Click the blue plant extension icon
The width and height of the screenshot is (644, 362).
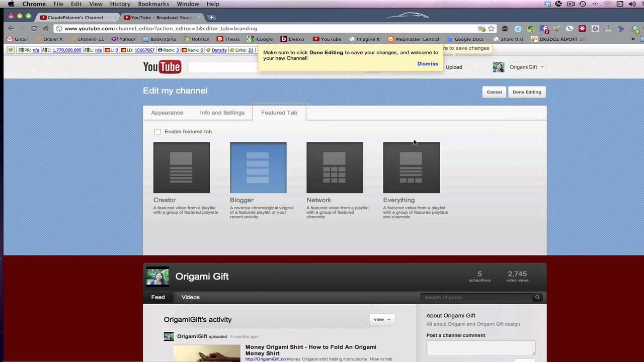[621, 29]
